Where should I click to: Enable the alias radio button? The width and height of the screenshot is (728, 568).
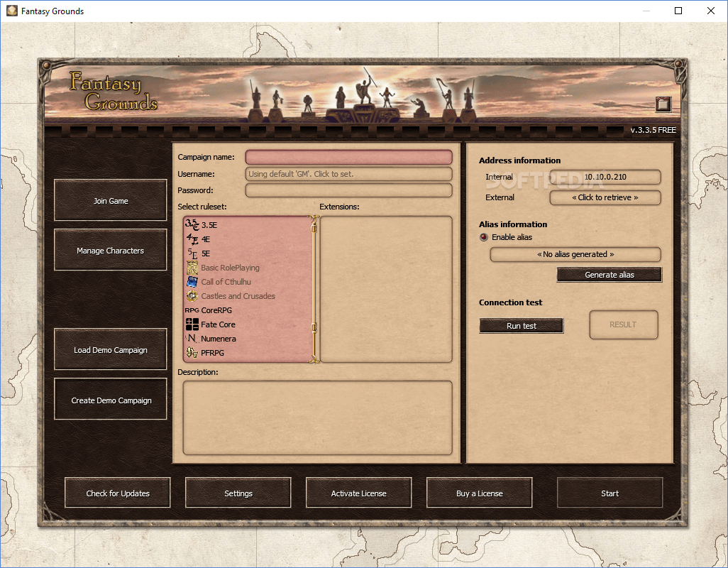point(484,237)
